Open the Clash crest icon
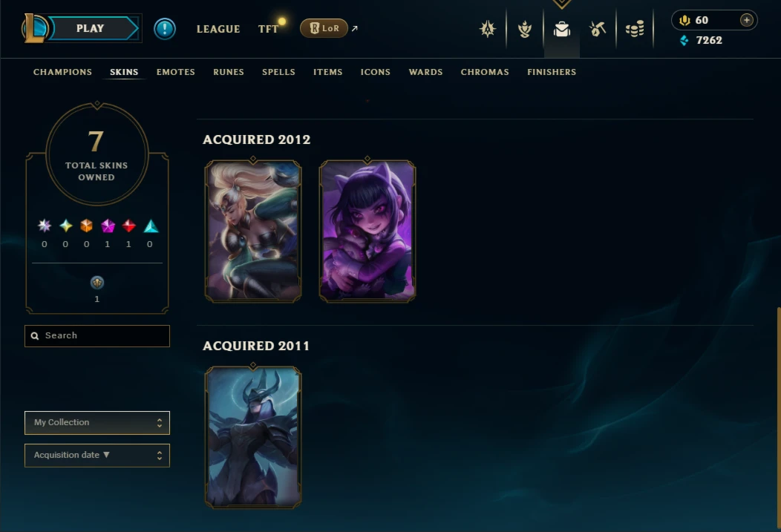The height and width of the screenshot is (532, 781). coord(488,30)
